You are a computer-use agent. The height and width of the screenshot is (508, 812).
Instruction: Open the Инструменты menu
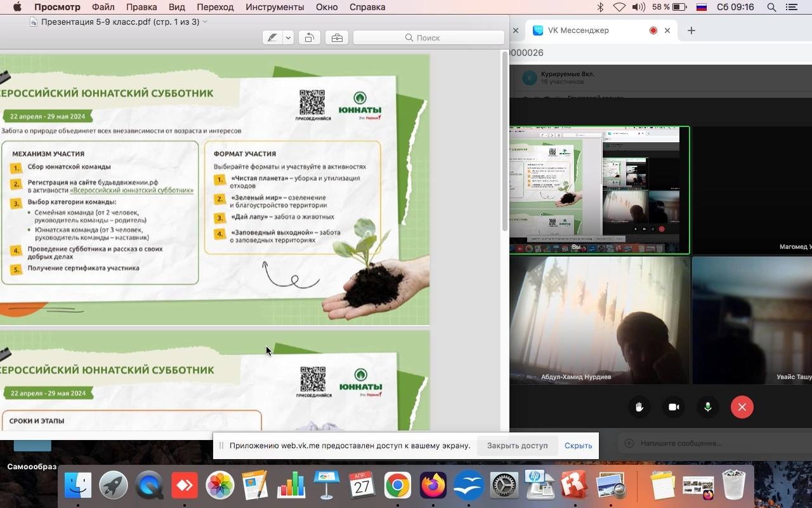pos(275,7)
